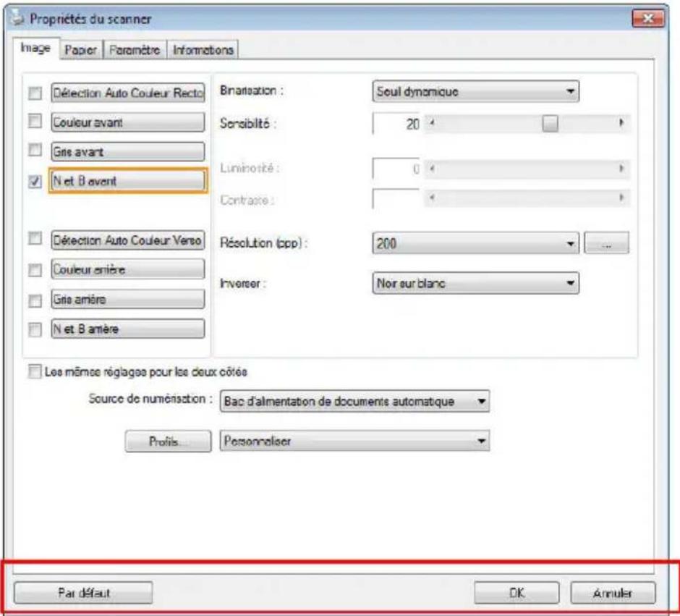Tick the Couleur avant checkbox

(35, 121)
